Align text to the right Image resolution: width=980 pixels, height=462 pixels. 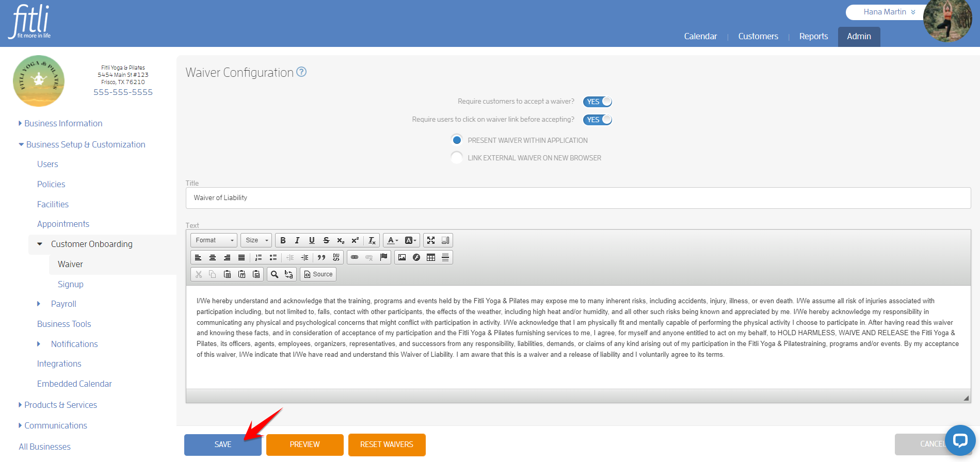click(x=227, y=257)
